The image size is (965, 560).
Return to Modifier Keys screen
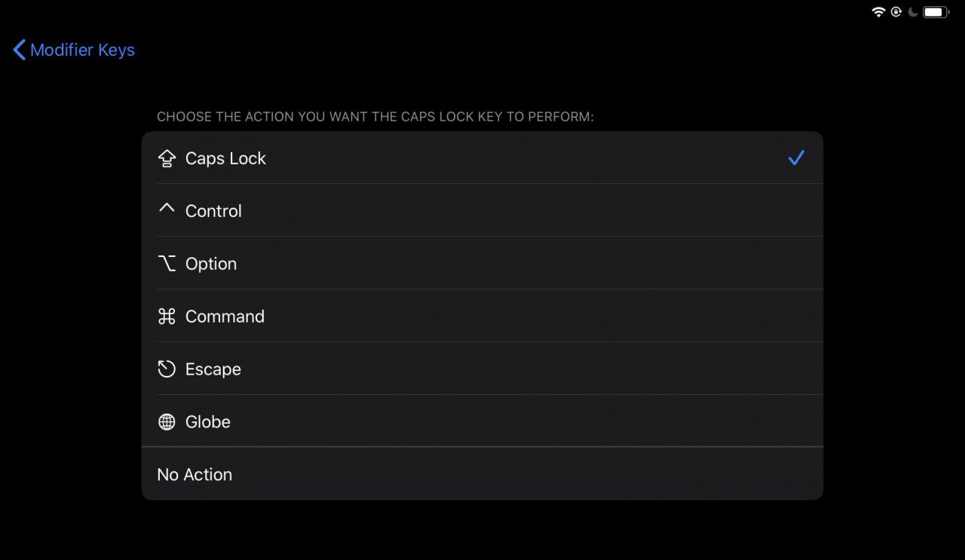pos(74,50)
